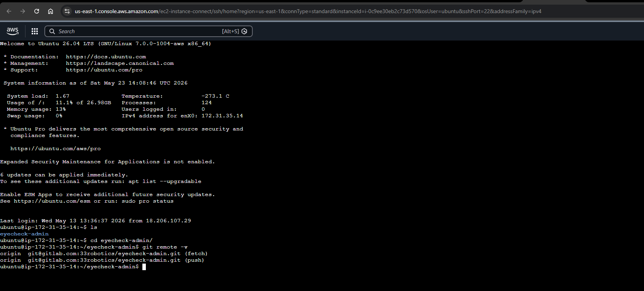Reload the page with the refresh icon
Image resolution: width=644 pixels, height=291 pixels.
pos(37,11)
